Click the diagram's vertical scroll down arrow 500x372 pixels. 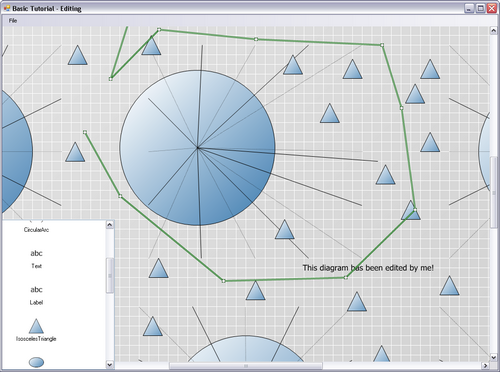pyautogui.click(x=493, y=357)
